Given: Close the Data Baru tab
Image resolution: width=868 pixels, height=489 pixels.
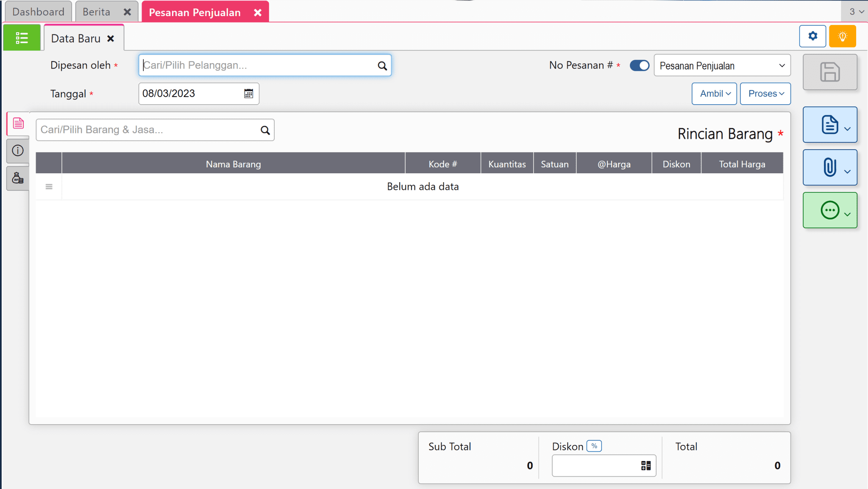Looking at the screenshot, I should coord(111,39).
